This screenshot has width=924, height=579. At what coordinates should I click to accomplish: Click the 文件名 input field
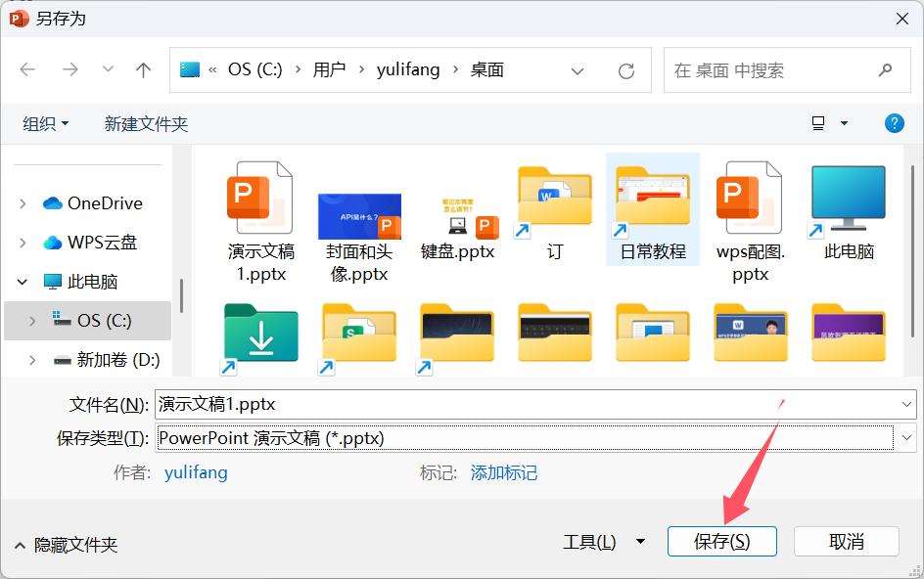tap(535, 405)
